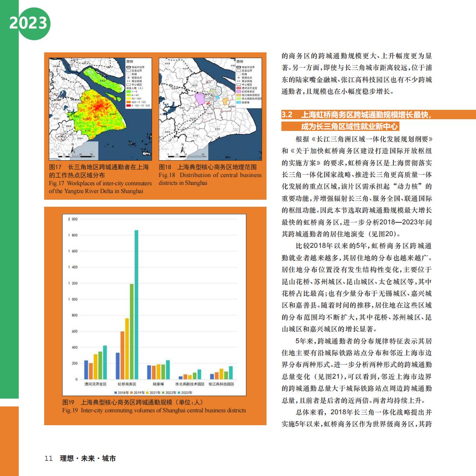Viewport: 476px width, 476px height.
Task: Click footer title '理想·未来·城市'
Action: (88, 458)
